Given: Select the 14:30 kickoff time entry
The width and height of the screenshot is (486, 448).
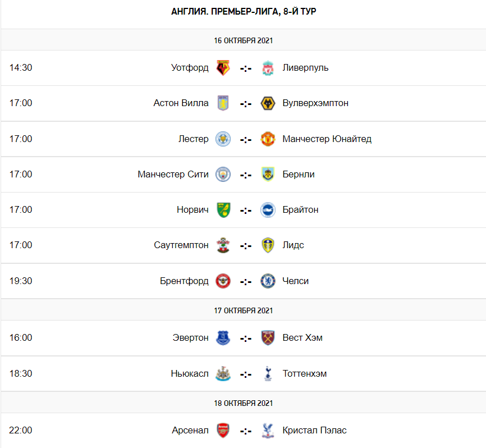Looking at the screenshot, I should [21, 67].
